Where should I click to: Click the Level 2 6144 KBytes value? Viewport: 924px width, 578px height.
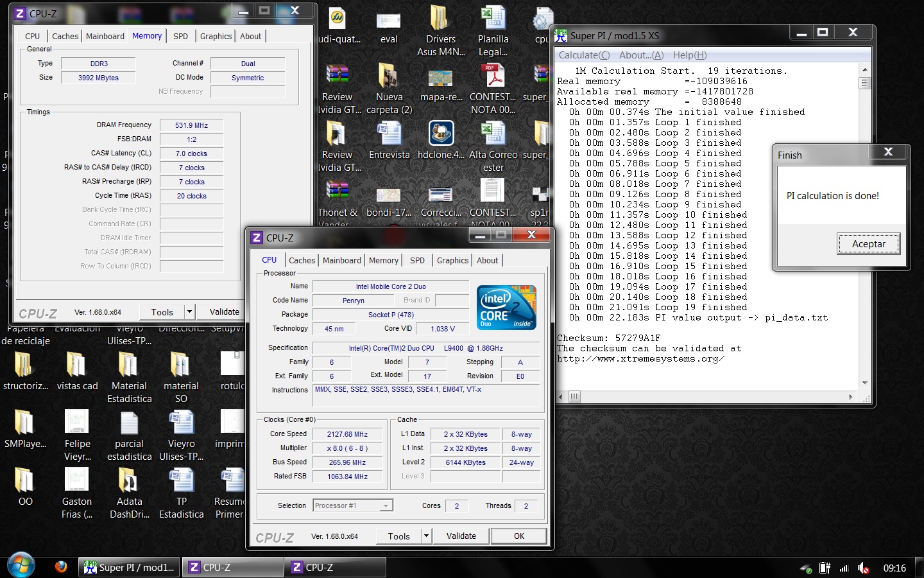pyautogui.click(x=465, y=462)
